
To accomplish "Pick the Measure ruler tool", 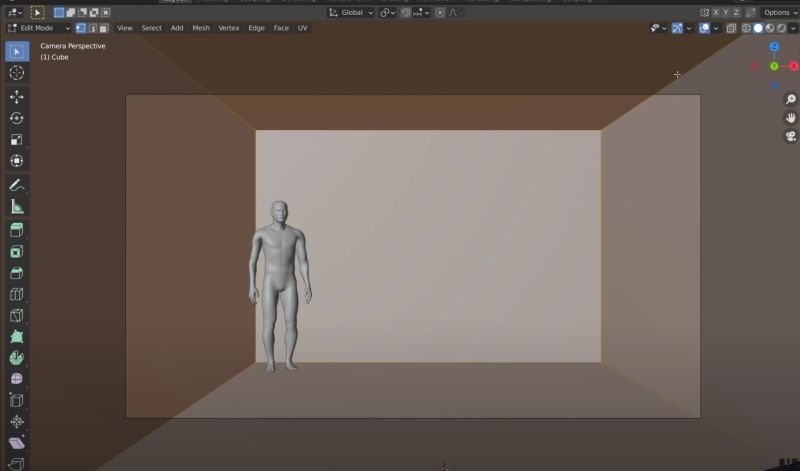I will (x=17, y=206).
